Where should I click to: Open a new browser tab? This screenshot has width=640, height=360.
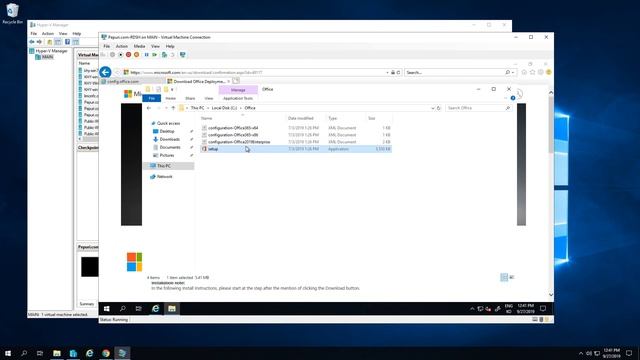click(236, 81)
